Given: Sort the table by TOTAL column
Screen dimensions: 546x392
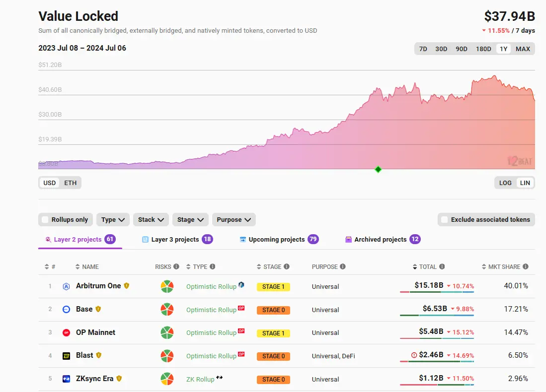Looking at the screenshot, I should click(x=427, y=267).
